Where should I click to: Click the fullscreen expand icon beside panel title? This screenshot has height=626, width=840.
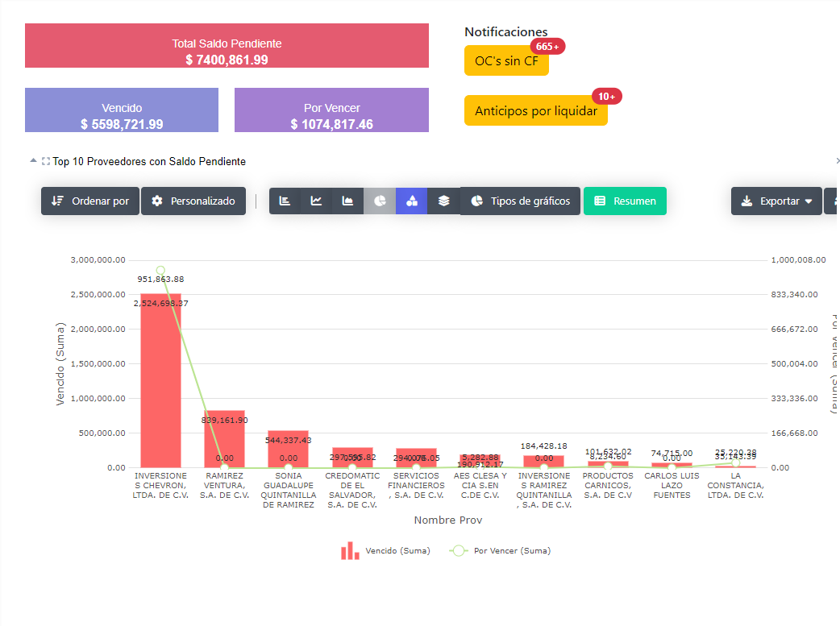[x=46, y=161]
